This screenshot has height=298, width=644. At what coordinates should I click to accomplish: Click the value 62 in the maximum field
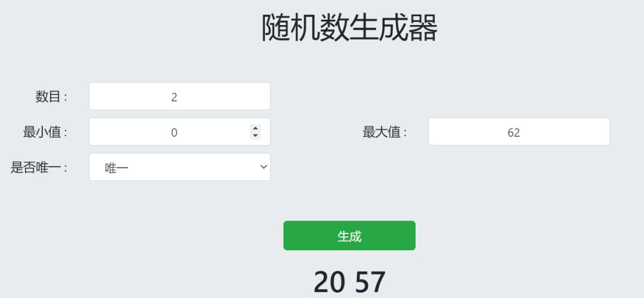pos(514,133)
